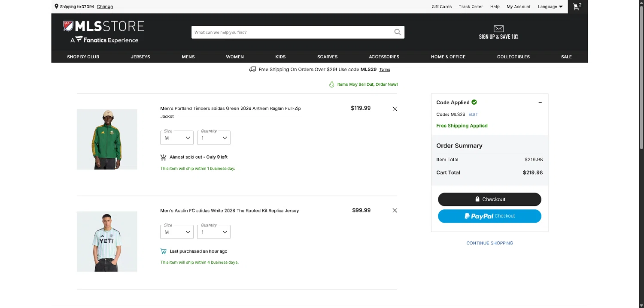Click 'ship within 4 business days' text
Viewport: 644px width, 308px height.
pos(200,263)
